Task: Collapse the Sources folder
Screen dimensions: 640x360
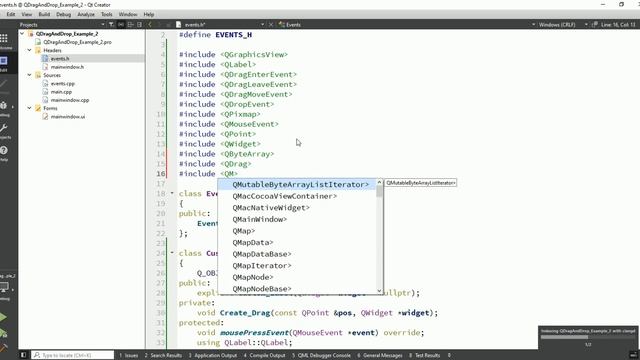Action: coord(29,75)
